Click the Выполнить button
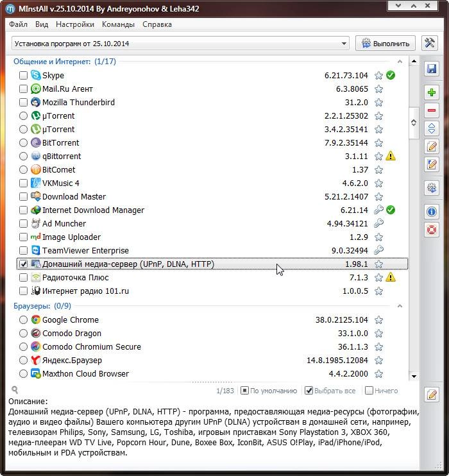 click(385, 44)
